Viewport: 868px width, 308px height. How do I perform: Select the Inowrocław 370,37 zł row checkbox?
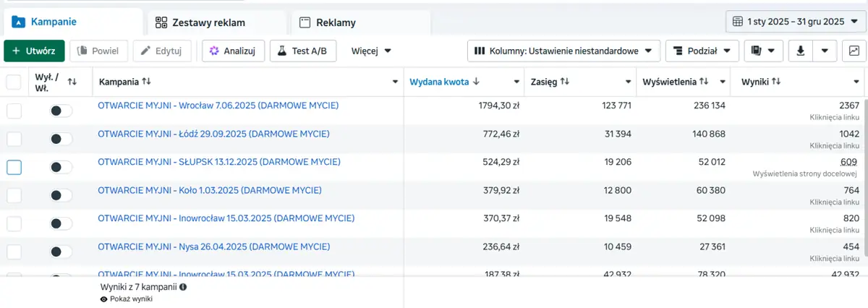14,223
